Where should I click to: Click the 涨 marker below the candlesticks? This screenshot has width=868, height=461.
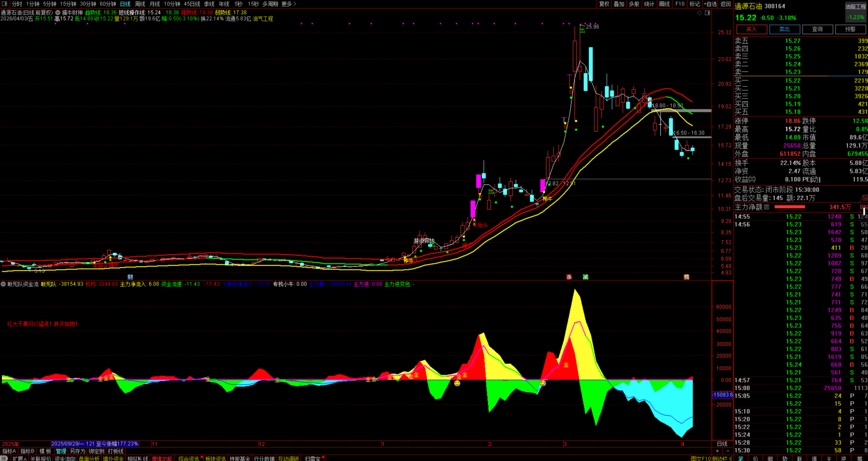pos(569,277)
